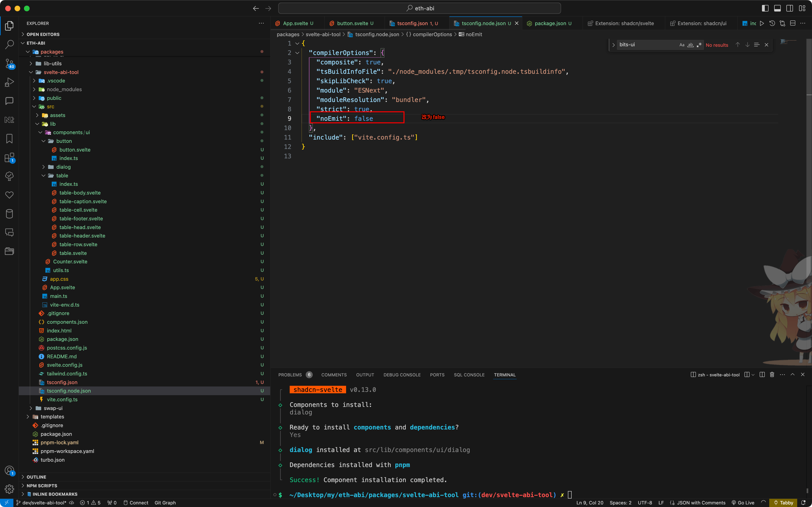This screenshot has height=507, width=812.
Task: Click Git Graph in the status bar
Action: [165, 503]
